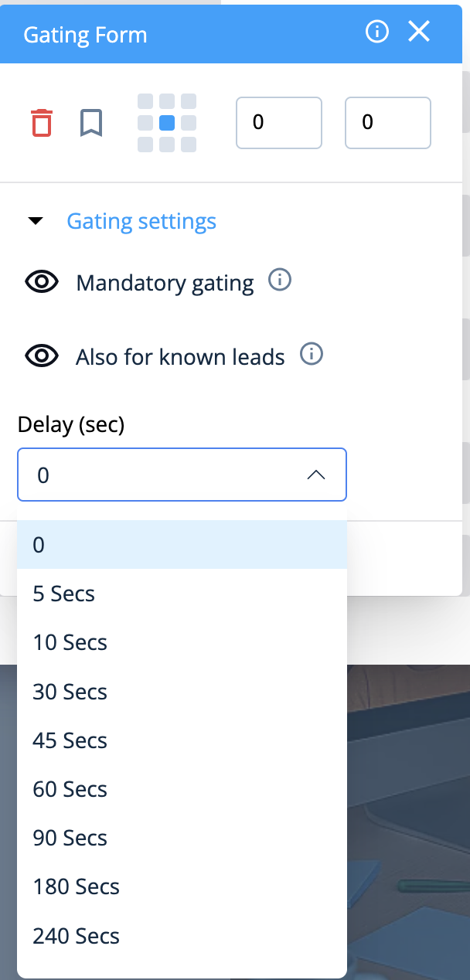The image size is (470, 980).
Task: Collapse Gating settings with the triangle arrow
Action: pyautogui.click(x=36, y=221)
